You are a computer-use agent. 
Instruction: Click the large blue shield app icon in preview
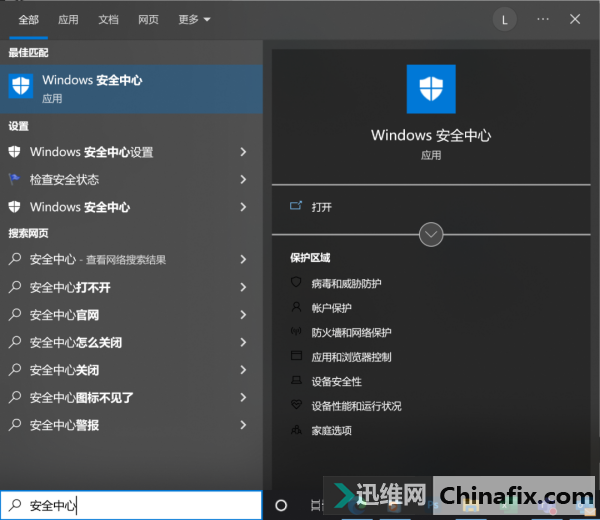(431, 89)
